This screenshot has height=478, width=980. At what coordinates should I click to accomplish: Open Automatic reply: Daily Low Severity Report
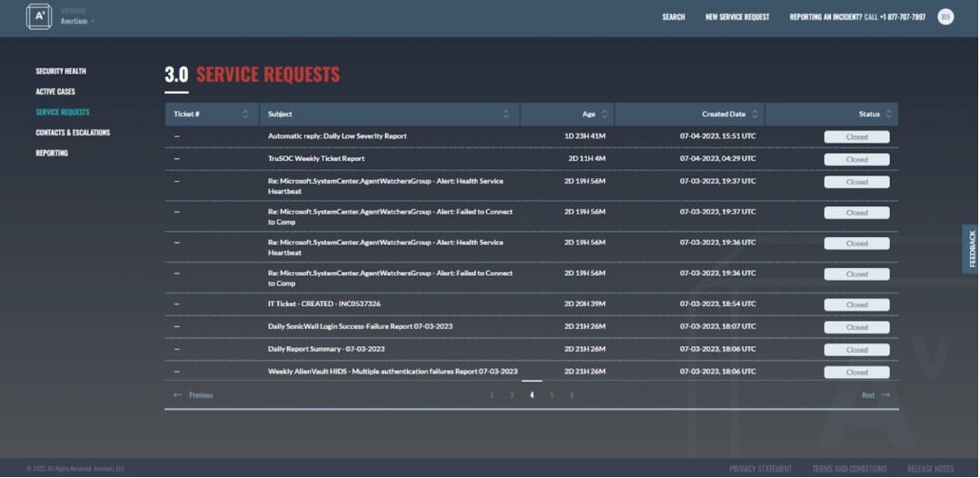coord(338,136)
